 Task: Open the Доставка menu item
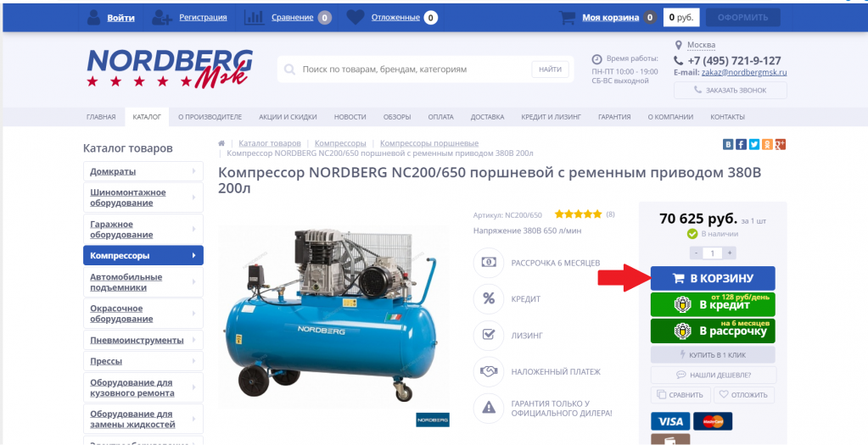tap(487, 117)
